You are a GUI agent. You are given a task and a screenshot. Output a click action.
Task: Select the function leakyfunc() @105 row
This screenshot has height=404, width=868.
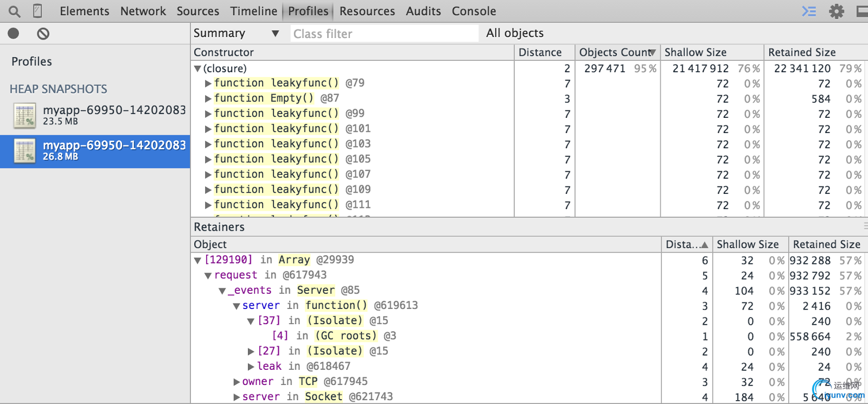[529, 159]
